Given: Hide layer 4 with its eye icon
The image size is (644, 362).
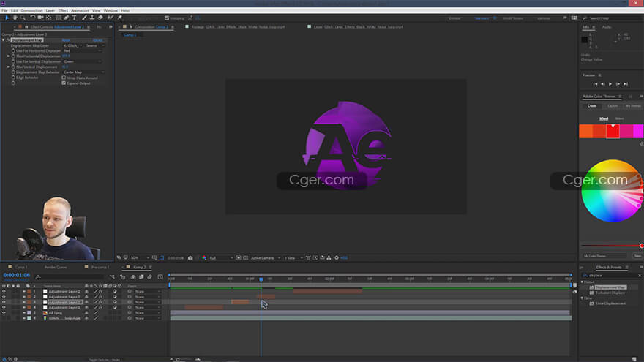Looking at the screenshot, I should [x=4, y=307].
